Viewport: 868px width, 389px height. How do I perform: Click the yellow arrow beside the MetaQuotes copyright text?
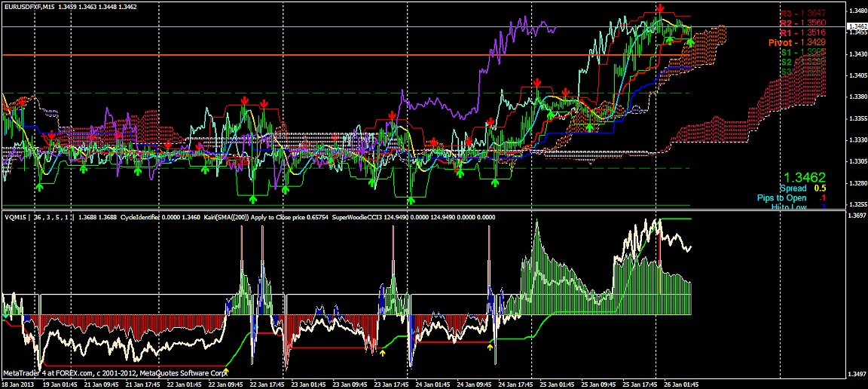[x=227, y=371]
